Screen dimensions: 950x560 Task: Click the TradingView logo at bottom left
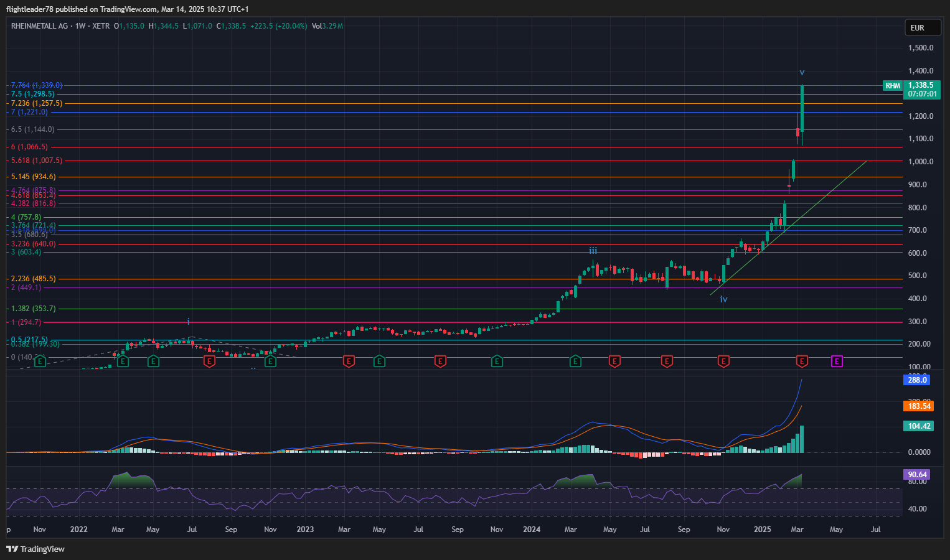(35, 549)
